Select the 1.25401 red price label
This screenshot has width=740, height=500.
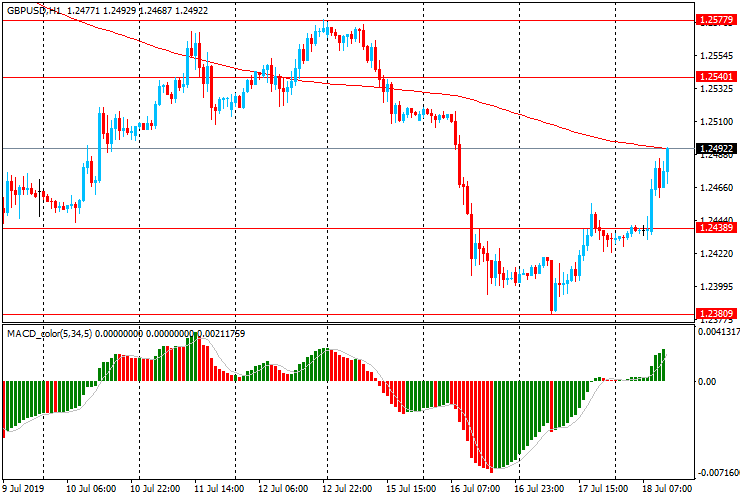pos(716,76)
